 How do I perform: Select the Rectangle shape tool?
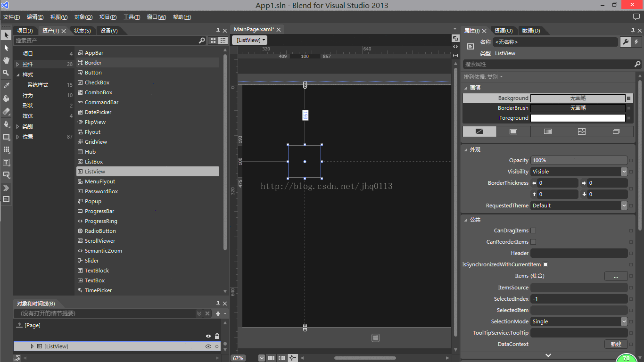[6, 137]
